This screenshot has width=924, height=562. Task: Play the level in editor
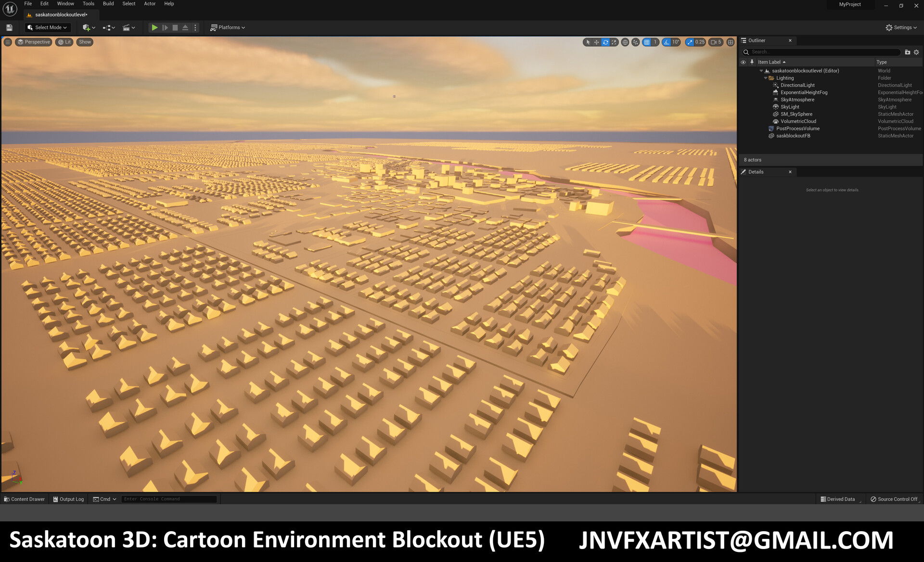pos(154,27)
